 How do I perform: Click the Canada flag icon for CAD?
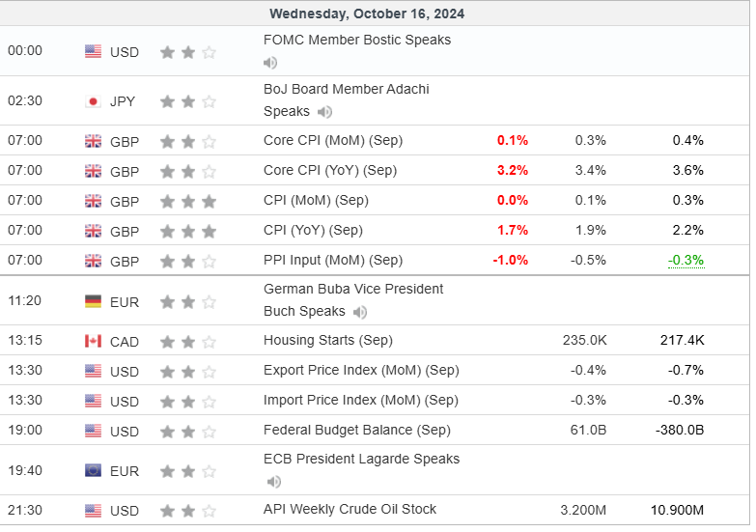coord(93,341)
